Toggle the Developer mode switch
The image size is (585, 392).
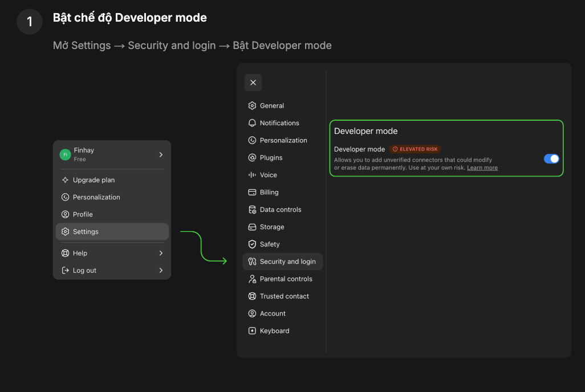tap(551, 159)
